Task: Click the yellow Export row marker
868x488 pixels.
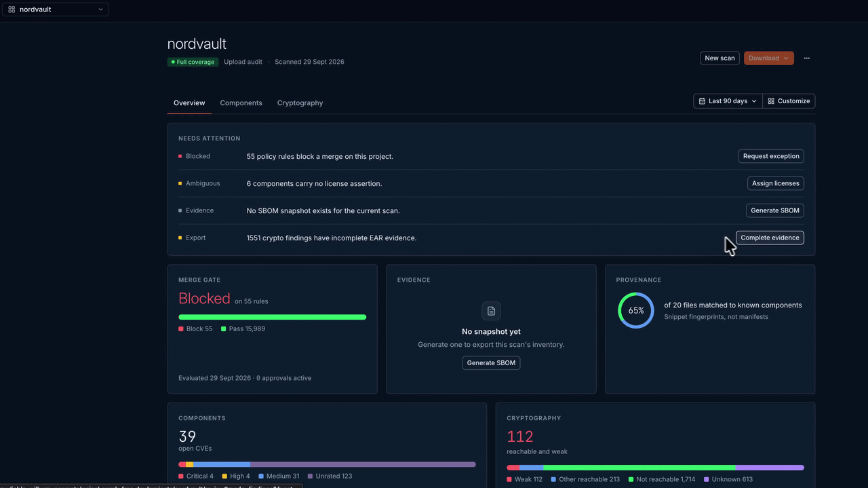Action: tap(180, 238)
